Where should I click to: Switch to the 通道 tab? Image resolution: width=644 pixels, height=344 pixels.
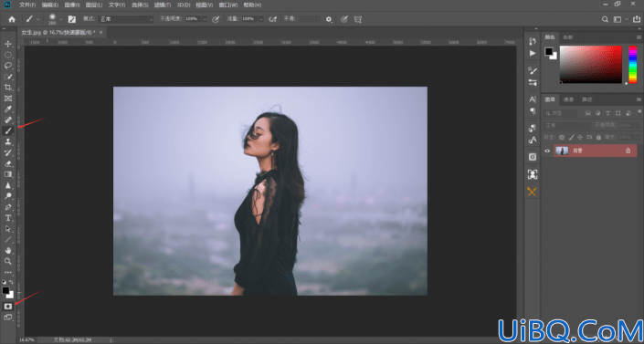point(568,99)
